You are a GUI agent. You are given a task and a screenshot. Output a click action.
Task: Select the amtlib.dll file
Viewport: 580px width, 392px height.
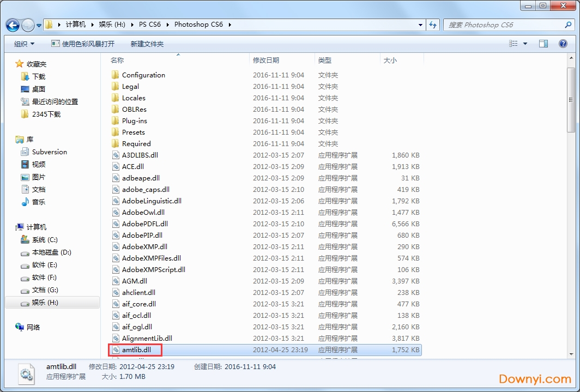point(136,350)
